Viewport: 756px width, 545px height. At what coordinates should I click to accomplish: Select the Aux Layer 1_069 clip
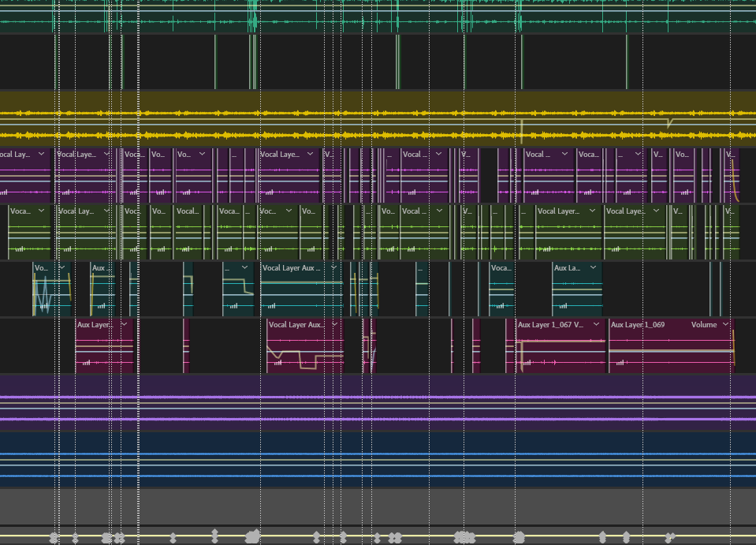tap(671, 345)
